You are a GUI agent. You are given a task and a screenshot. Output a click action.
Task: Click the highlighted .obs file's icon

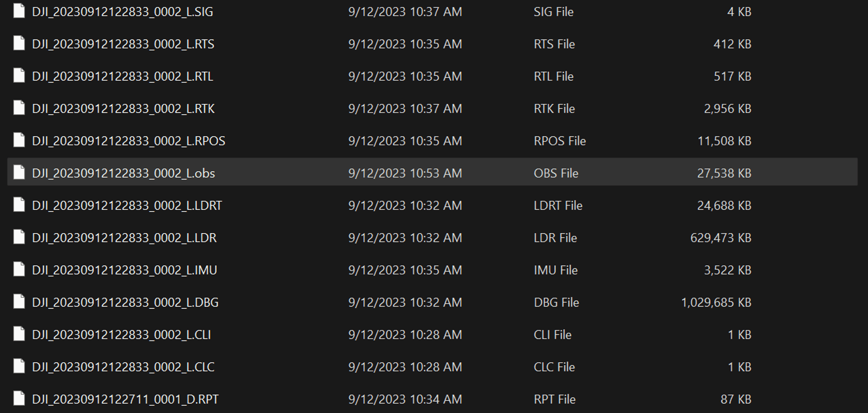tap(19, 172)
